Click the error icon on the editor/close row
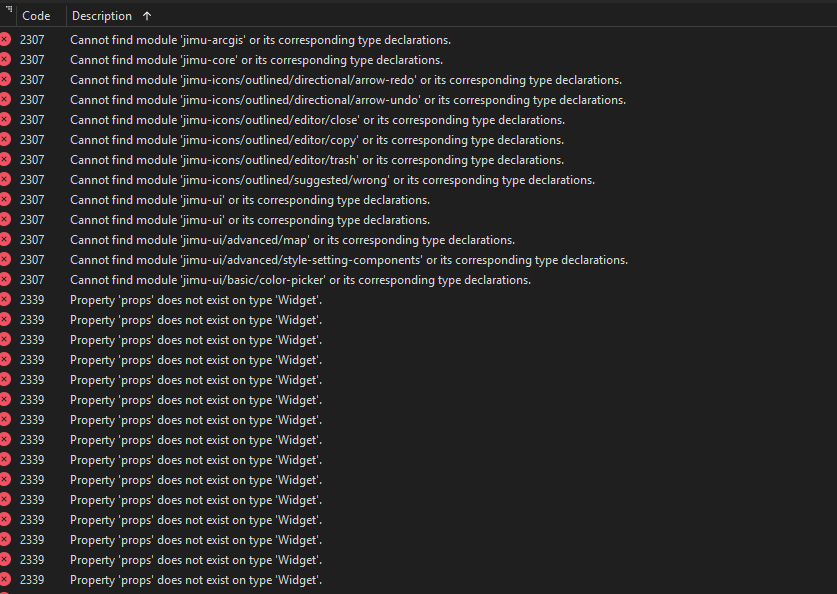This screenshot has width=837, height=594. click(5, 120)
